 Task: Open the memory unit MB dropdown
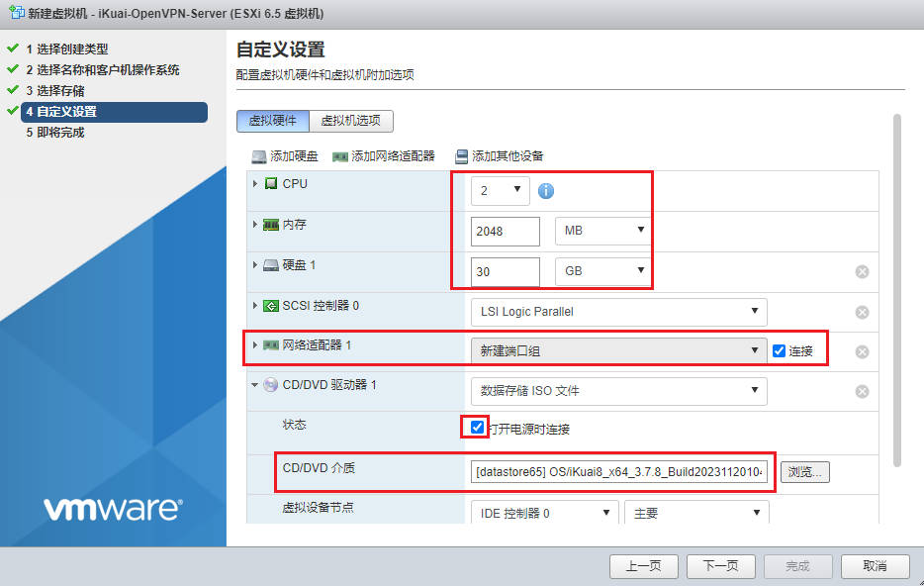pos(602,231)
